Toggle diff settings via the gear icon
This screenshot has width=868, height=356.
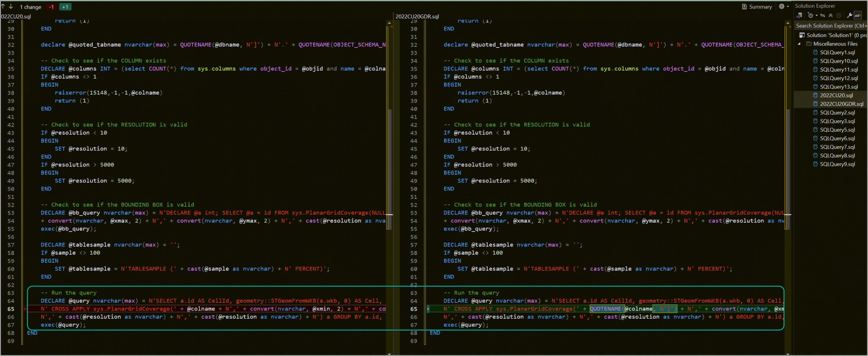tap(782, 6)
